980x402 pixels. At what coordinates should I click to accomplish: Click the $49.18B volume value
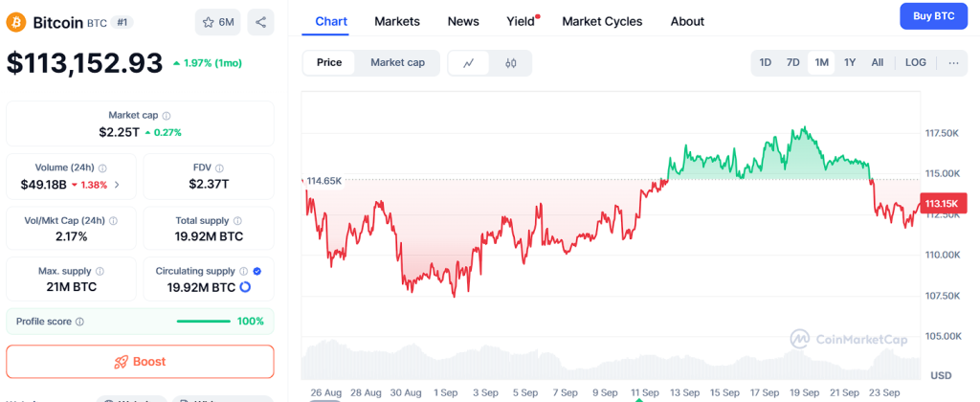pyautogui.click(x=44, y=185)
